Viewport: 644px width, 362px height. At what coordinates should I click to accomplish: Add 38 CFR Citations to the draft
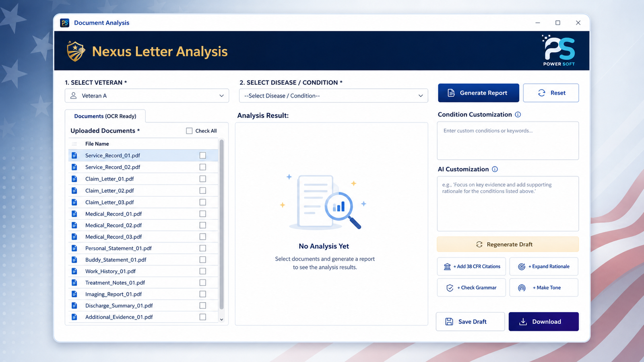471,267
